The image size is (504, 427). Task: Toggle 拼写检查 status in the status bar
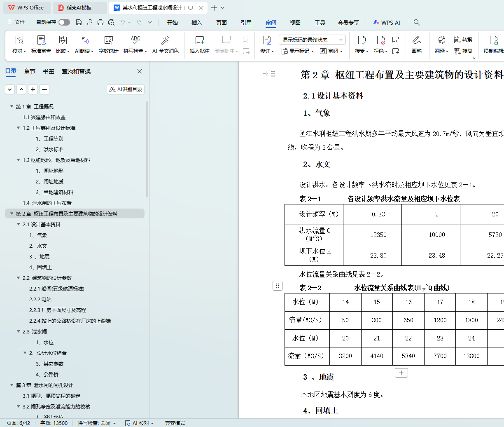(97, 423)
